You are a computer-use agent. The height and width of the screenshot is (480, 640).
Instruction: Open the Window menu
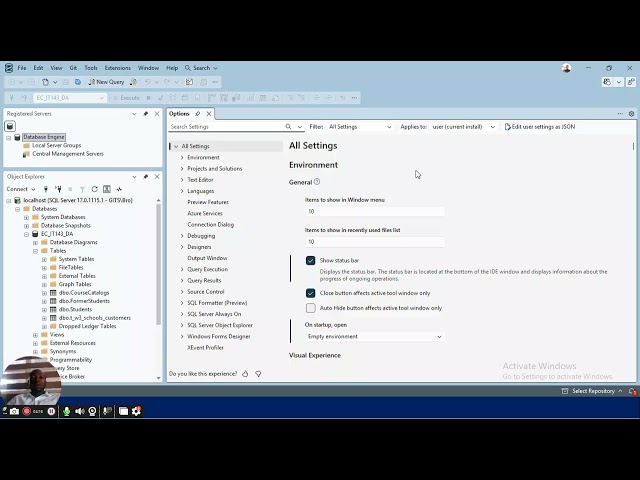(148, 68)
